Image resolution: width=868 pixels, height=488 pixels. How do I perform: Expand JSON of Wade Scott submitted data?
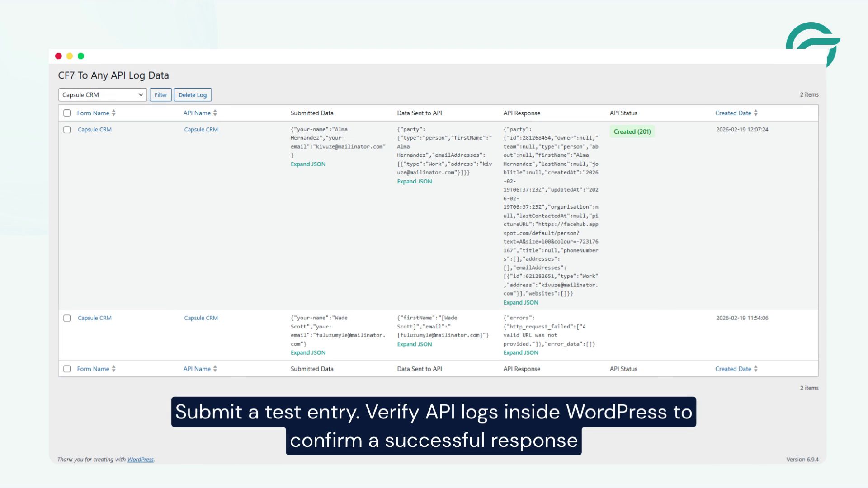point(308,353)
